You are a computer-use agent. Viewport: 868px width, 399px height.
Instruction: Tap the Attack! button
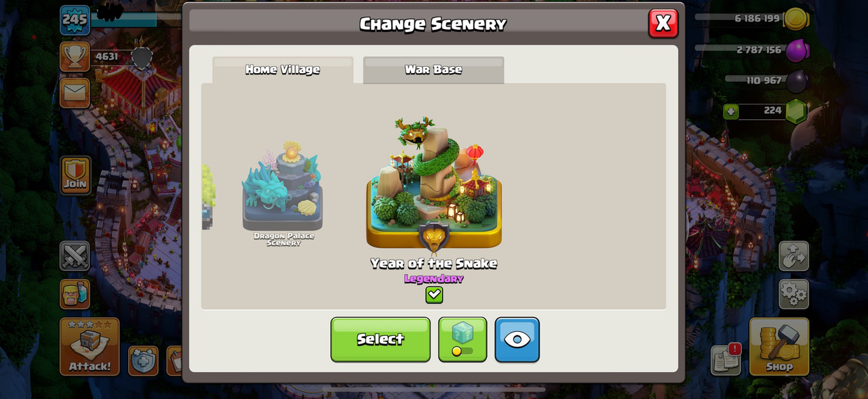pyautogui.click(x=90, y=346)
